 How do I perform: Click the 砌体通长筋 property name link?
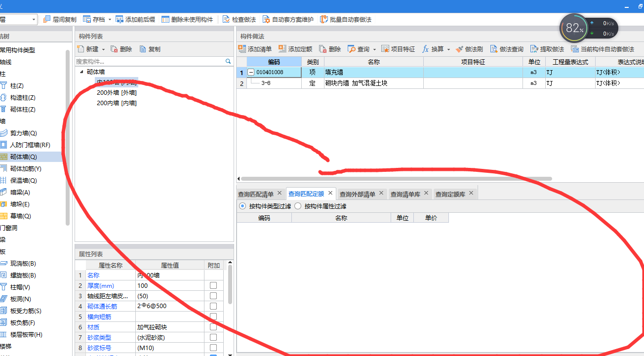(x=102, y=306)
